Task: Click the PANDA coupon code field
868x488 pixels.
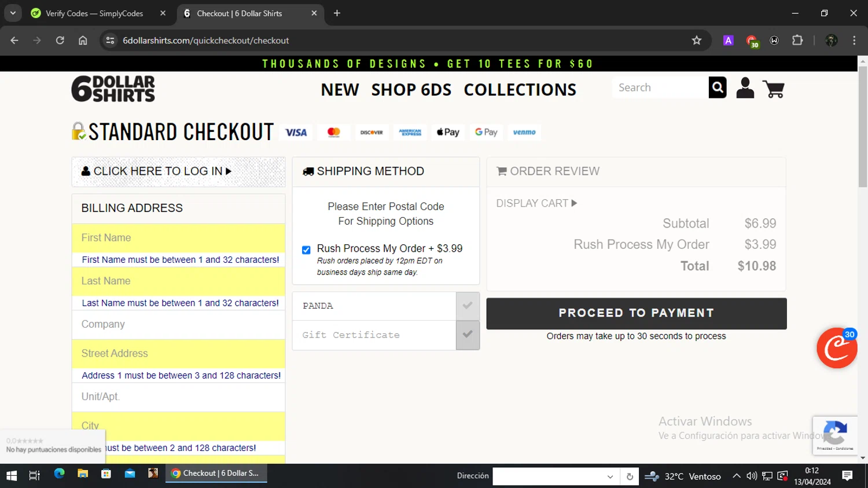Action: pyautogui.click(x=374, y=306)
